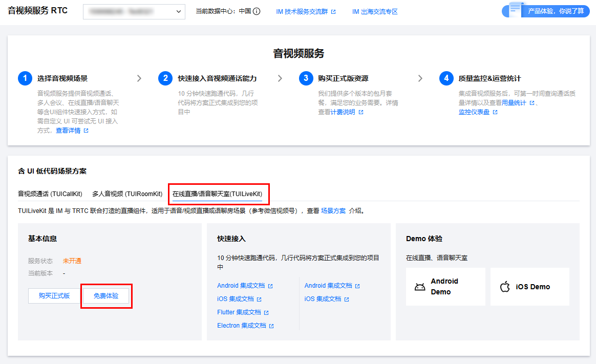Click external icon next to 查看详情

[x=86, y=131]
